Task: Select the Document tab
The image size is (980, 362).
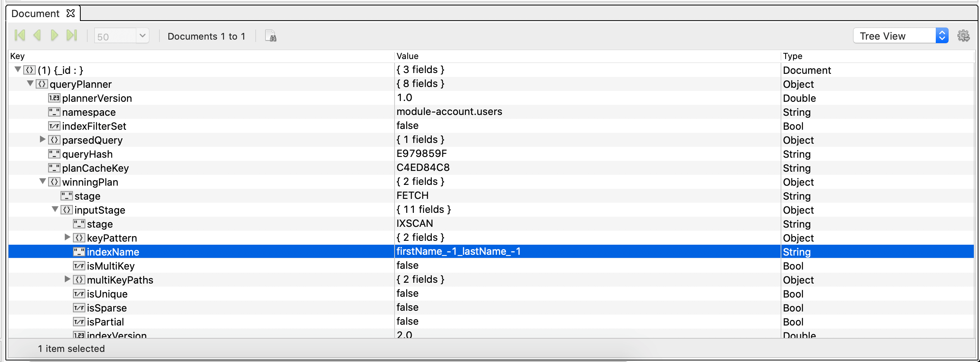Action: (35, 14)
